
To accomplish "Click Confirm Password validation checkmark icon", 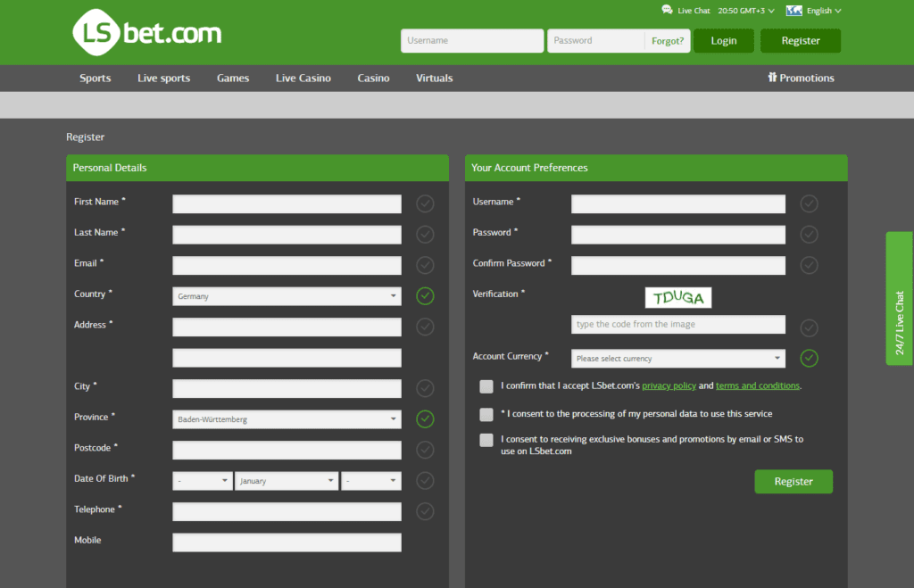I will pos(809,265).
